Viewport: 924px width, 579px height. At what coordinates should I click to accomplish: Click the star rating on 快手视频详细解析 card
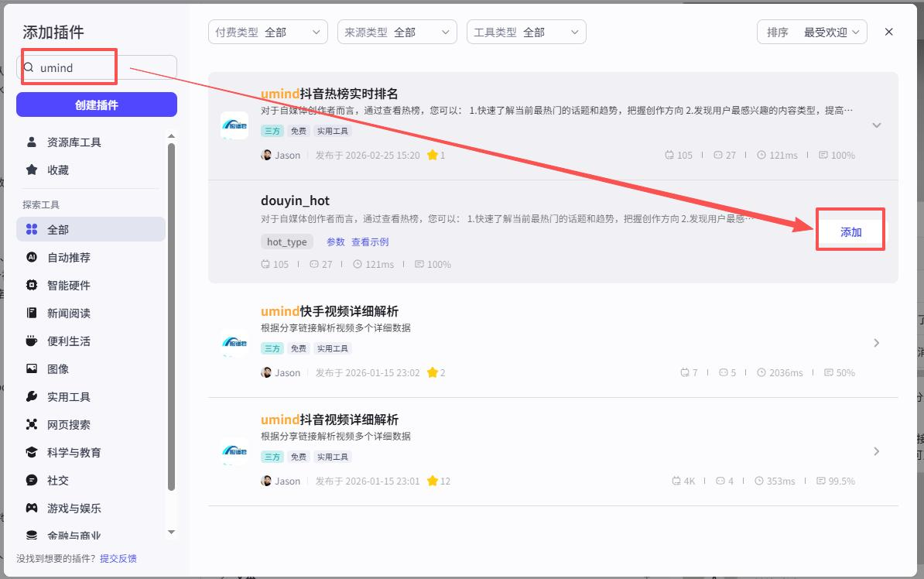coord(436,372)
